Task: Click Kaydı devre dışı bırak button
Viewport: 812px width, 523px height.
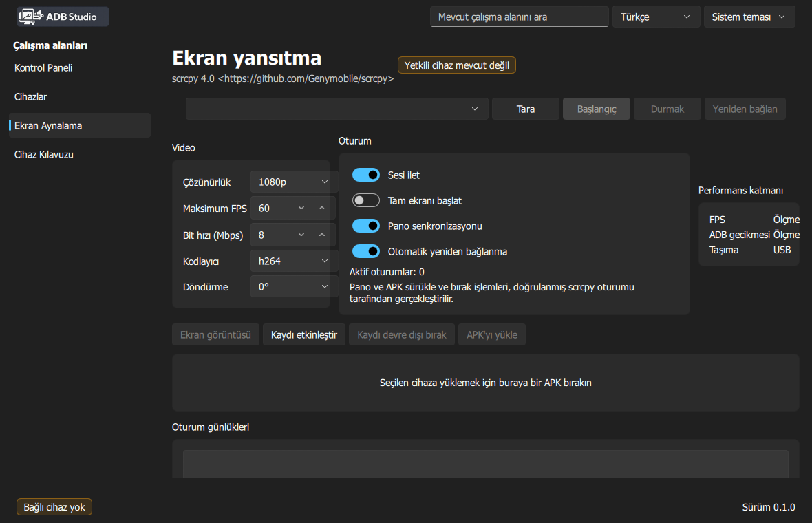Action: click(402, 335)
